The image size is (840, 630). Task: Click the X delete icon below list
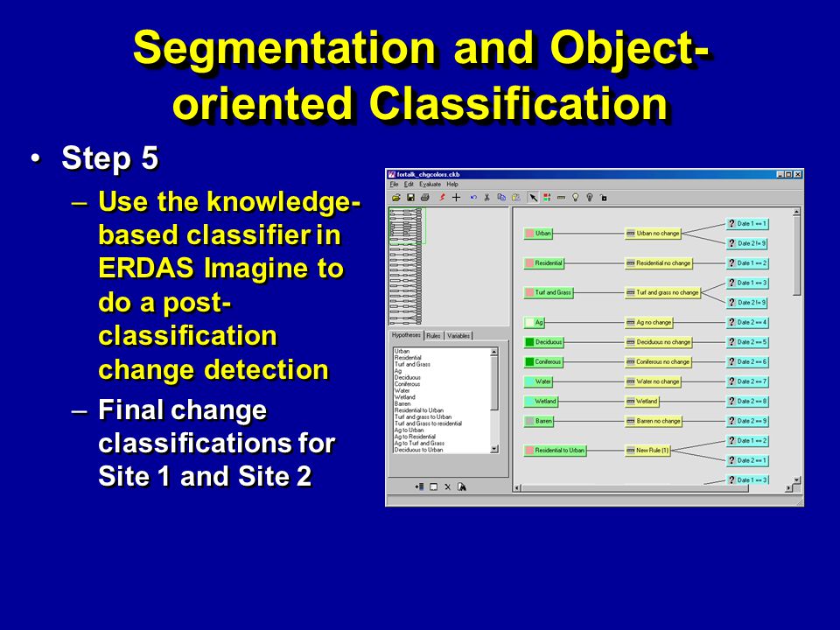447,487
